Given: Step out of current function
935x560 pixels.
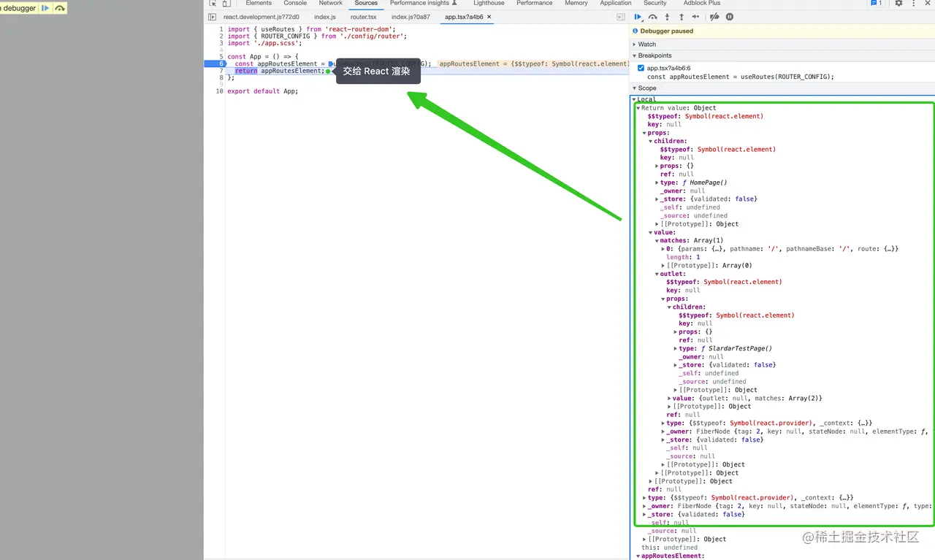Looking at the screenshot, I should click(x=682, y=17).
